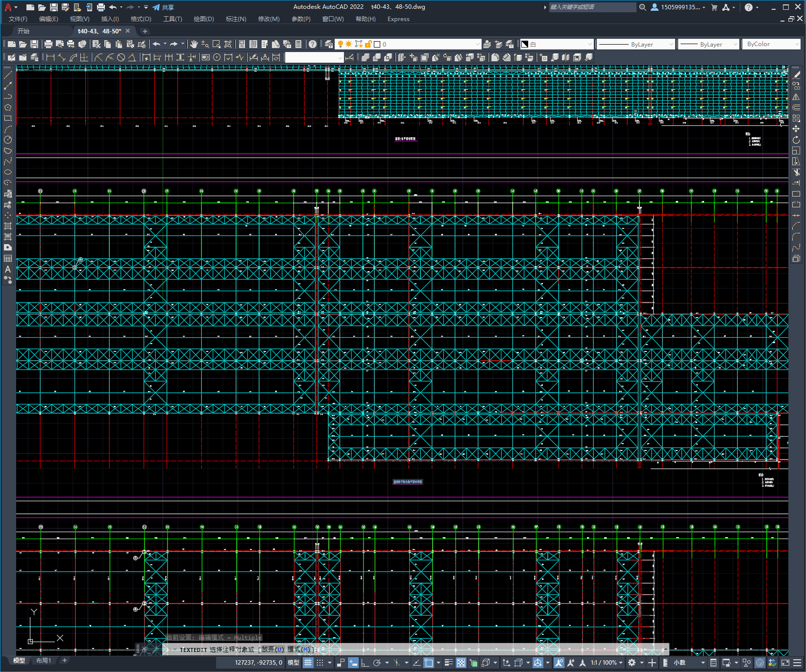Click the search keyword input field

click(592, 7)
